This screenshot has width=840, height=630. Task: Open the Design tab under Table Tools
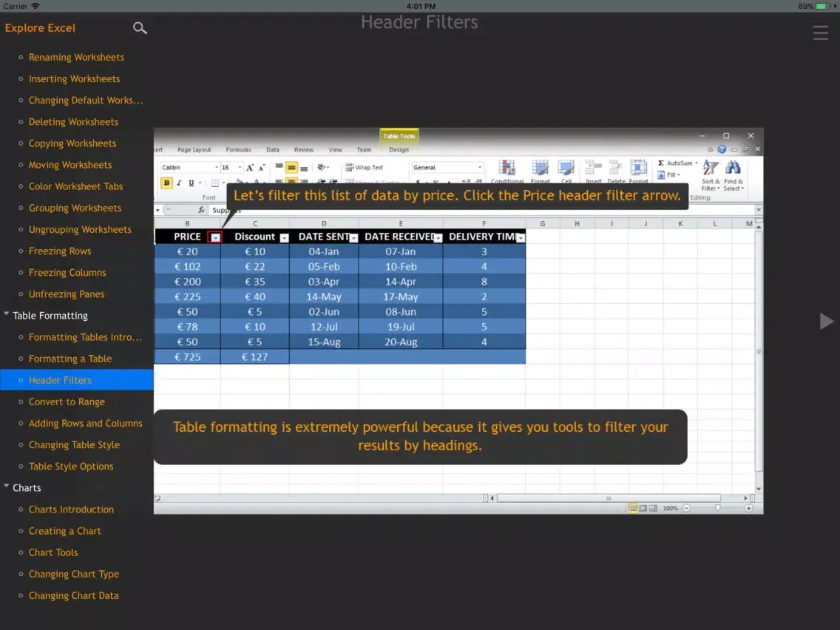point(399,150)
